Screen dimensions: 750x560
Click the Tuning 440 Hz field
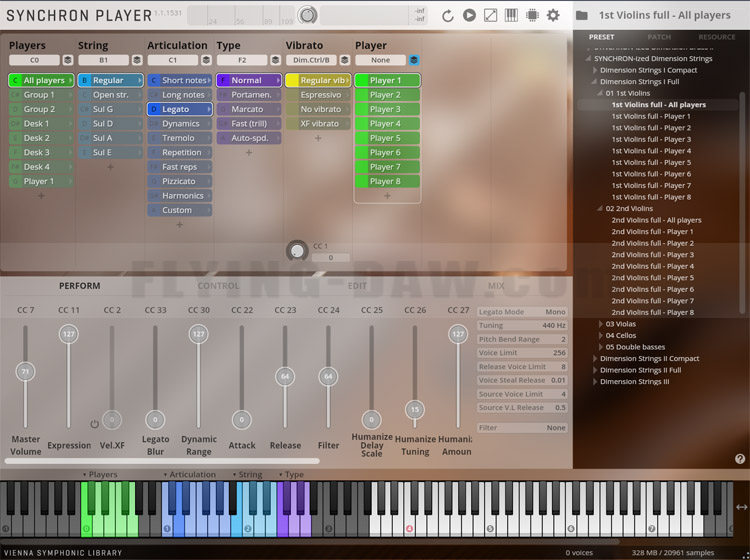pyautogui.click(x=522, y=325)
